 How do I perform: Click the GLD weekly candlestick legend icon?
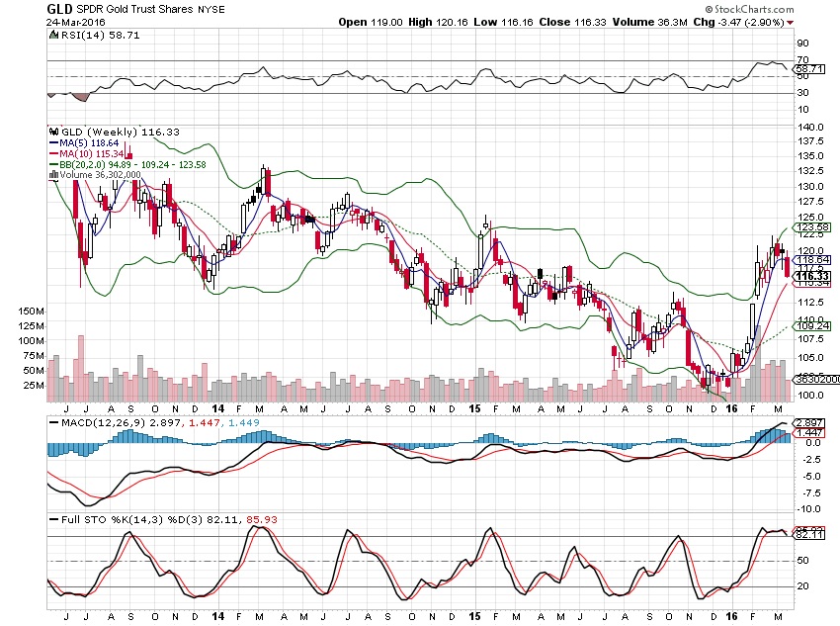pos(52,131)
